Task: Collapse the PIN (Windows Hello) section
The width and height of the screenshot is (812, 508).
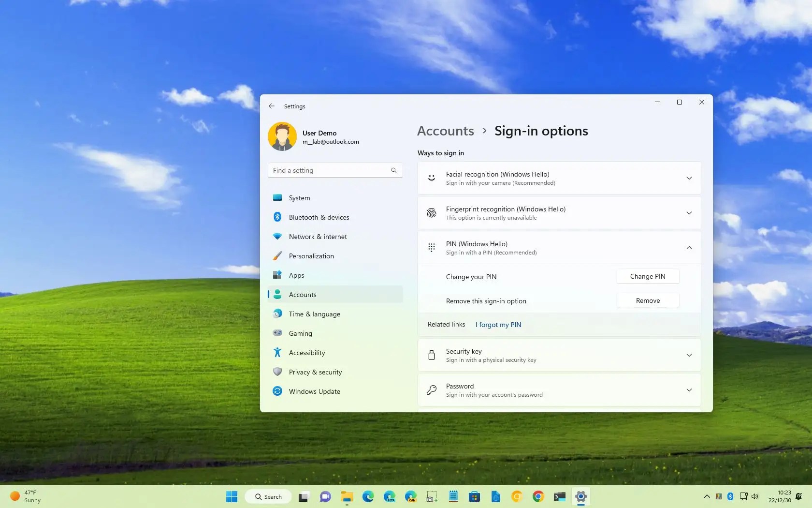Action: [689, 248]
